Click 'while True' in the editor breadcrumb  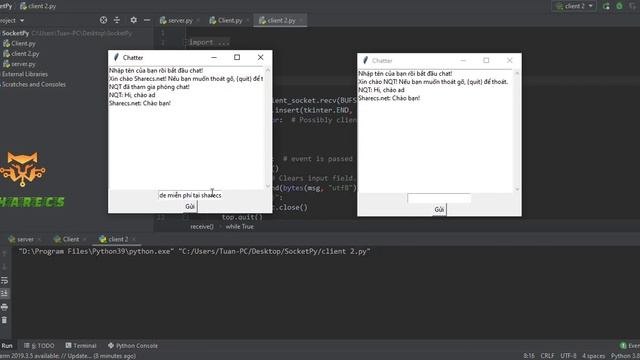pyautogui.click(x=240, y=227)
